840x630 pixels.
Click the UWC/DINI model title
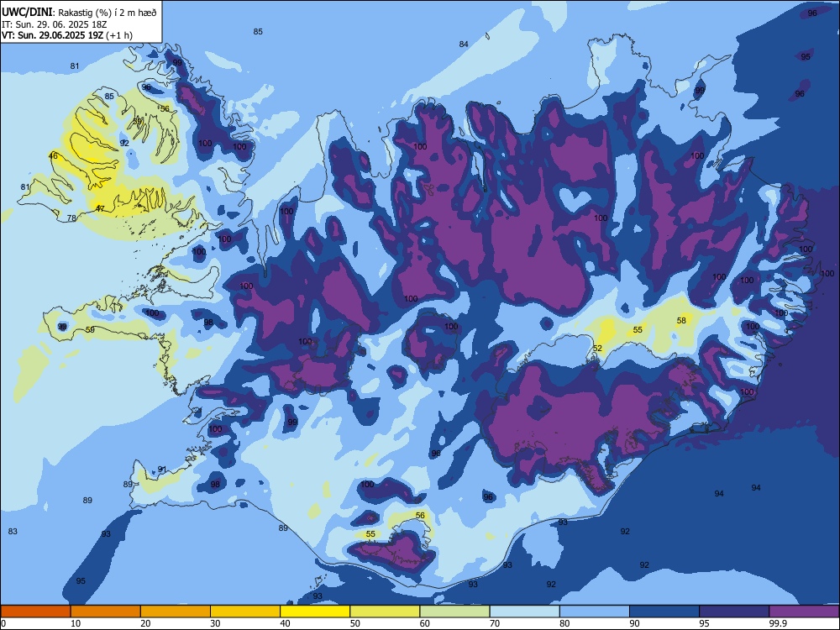[x=27, y=13]
